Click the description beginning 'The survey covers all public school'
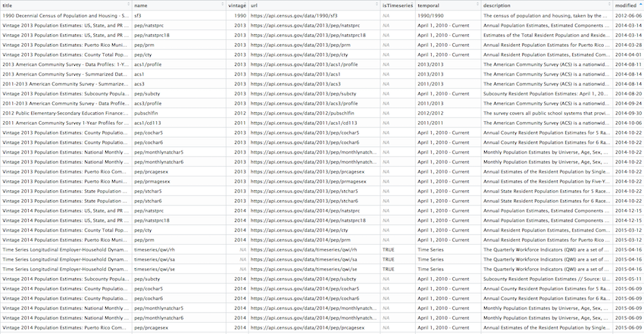 tap(546, 113)
